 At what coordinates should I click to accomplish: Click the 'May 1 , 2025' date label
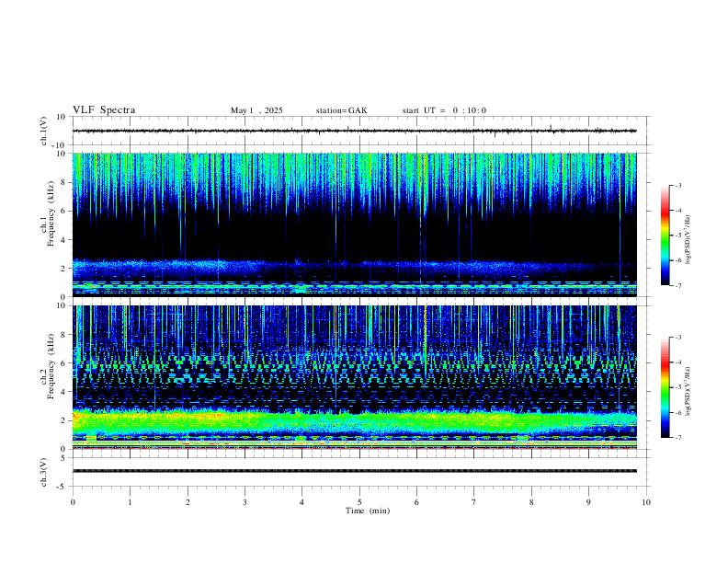(256, 110)
